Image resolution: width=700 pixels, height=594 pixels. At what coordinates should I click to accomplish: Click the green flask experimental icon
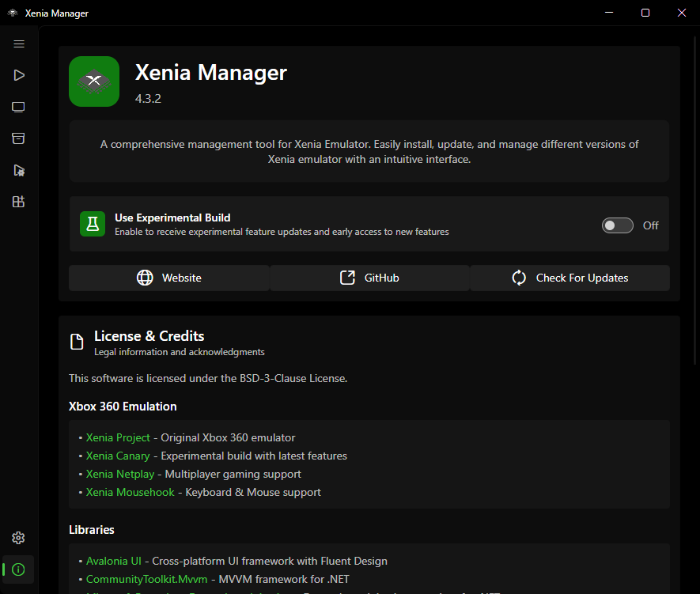(x=93, y=224)
